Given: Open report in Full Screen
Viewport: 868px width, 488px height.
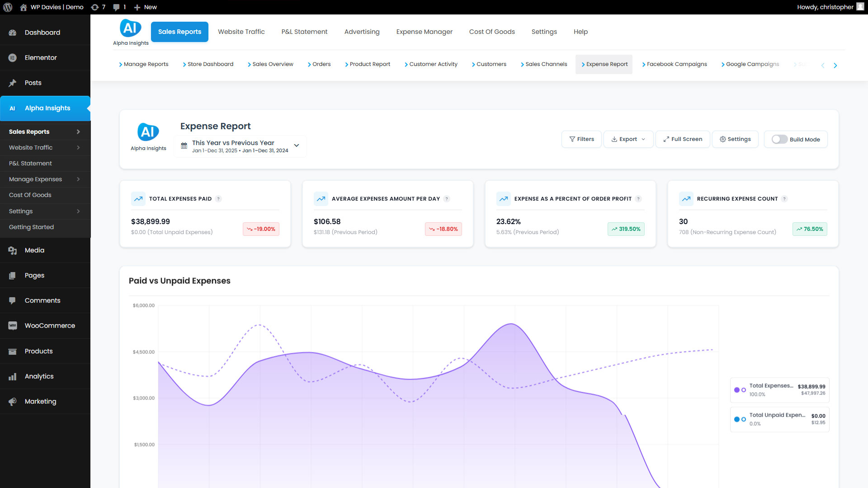Looking at the screenshot, I should coord(682,139).
